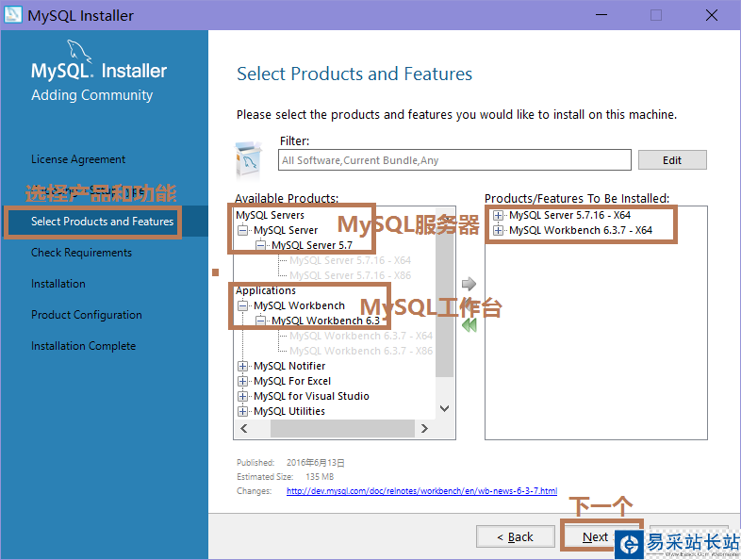Click the Next button
This screenshot has width=741, height=560.
pos(595,536)
